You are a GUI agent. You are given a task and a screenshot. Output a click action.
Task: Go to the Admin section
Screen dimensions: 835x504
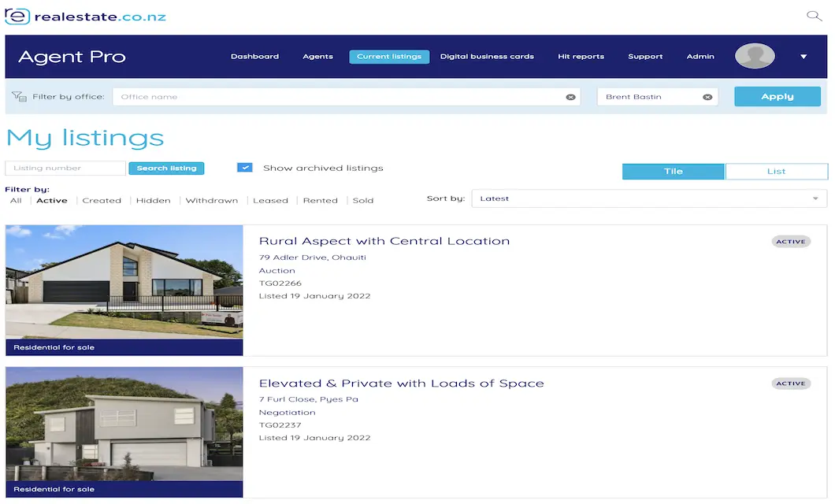click(x=700, y=57)
